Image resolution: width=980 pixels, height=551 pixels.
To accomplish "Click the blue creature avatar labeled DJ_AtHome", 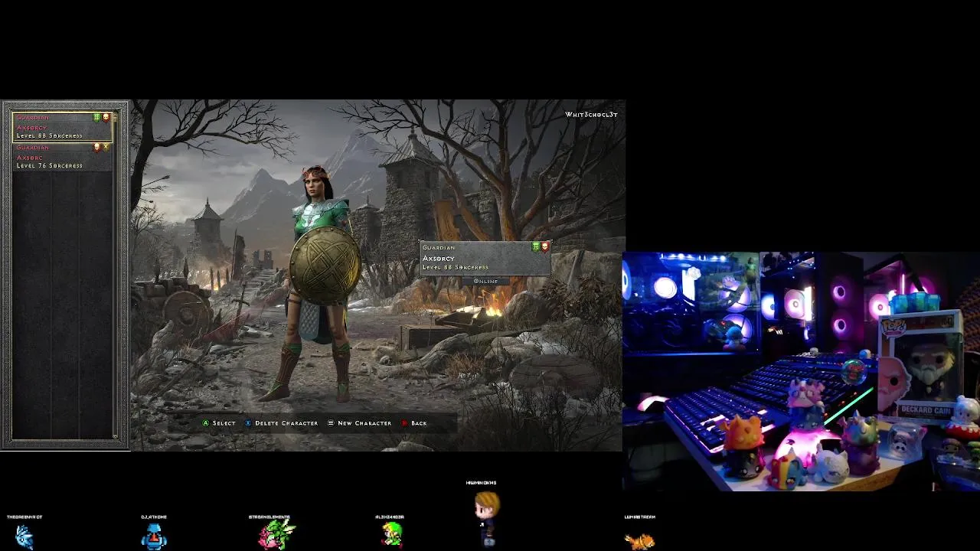I will (154, 536).
